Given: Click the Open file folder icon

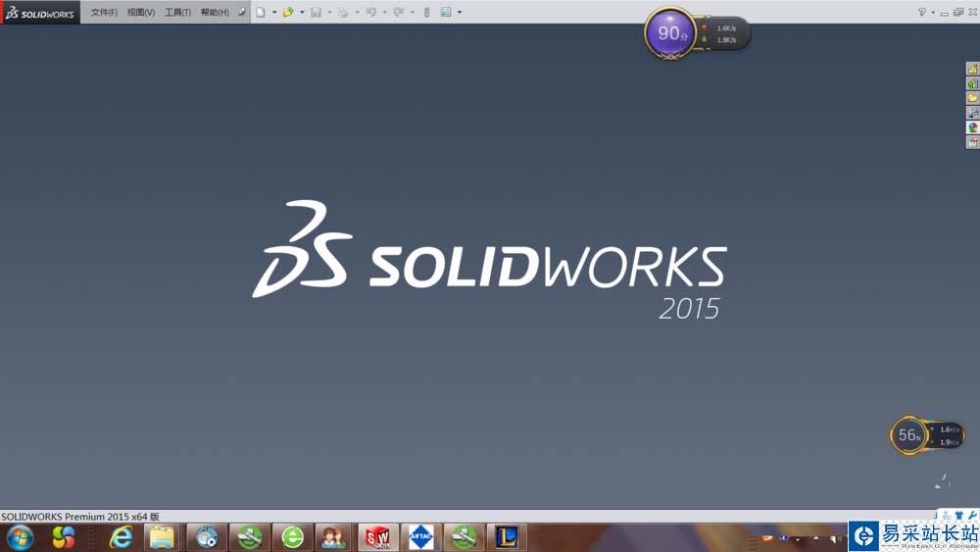Looking at the screenshot, I should coord(288,12).
